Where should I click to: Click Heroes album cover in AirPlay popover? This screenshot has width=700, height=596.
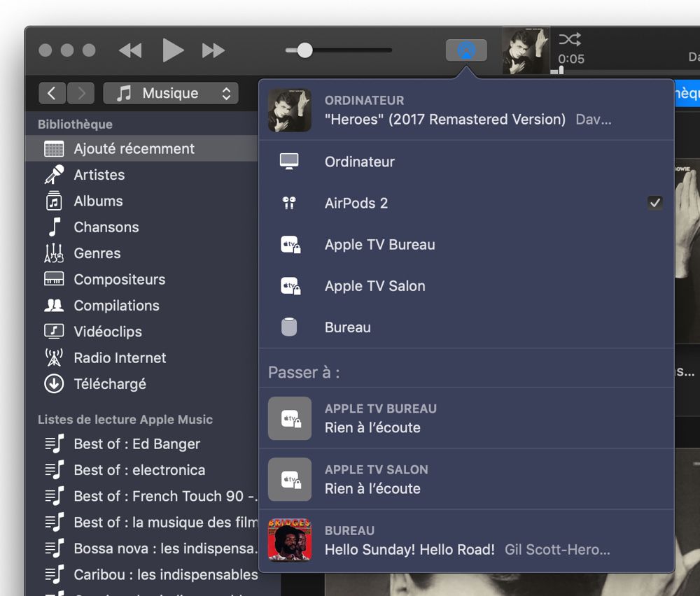290,111
